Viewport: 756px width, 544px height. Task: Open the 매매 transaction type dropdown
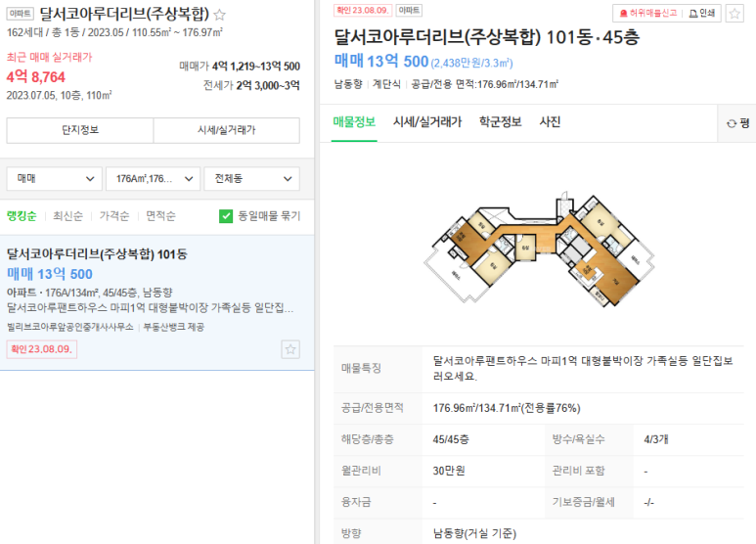tap(55, 179)
